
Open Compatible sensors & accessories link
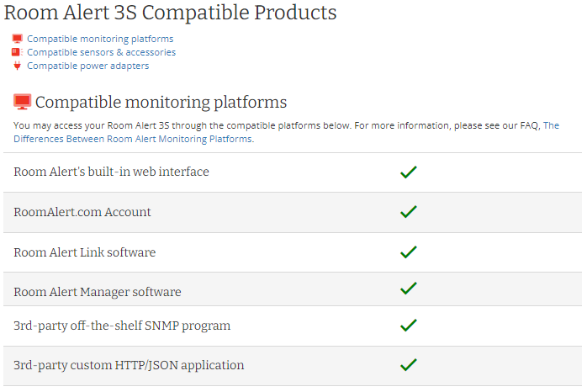click(102, 52)
